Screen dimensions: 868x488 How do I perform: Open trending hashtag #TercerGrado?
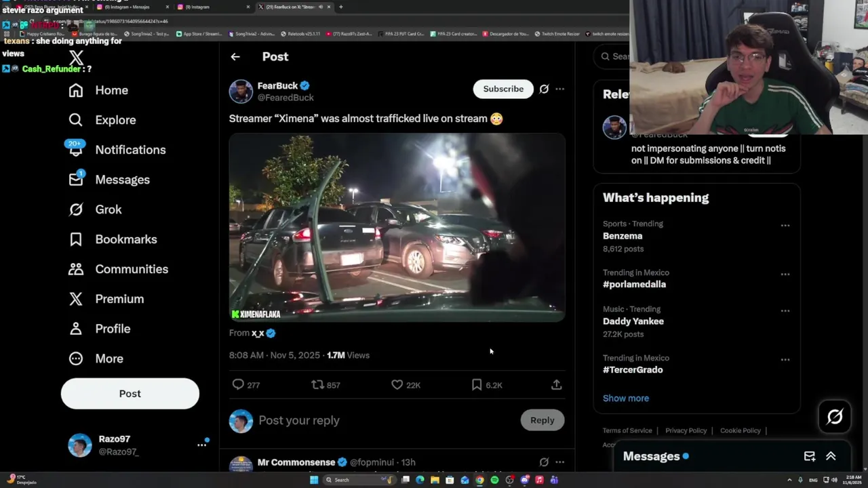(633, 370)
